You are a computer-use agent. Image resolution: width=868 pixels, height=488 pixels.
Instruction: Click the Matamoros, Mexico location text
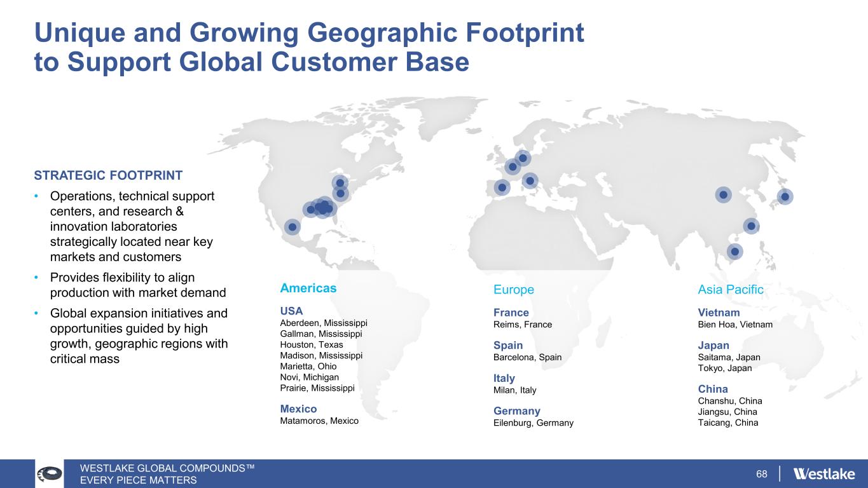pyautogui.click(x=319, y=421)
